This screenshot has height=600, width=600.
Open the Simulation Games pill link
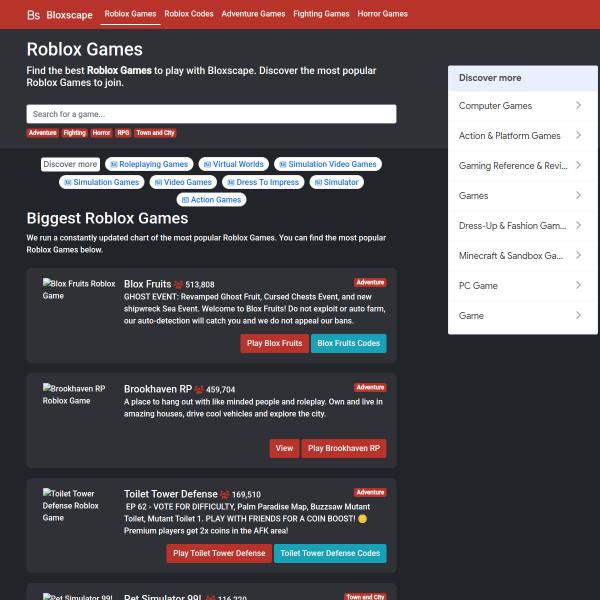point(102,182)
